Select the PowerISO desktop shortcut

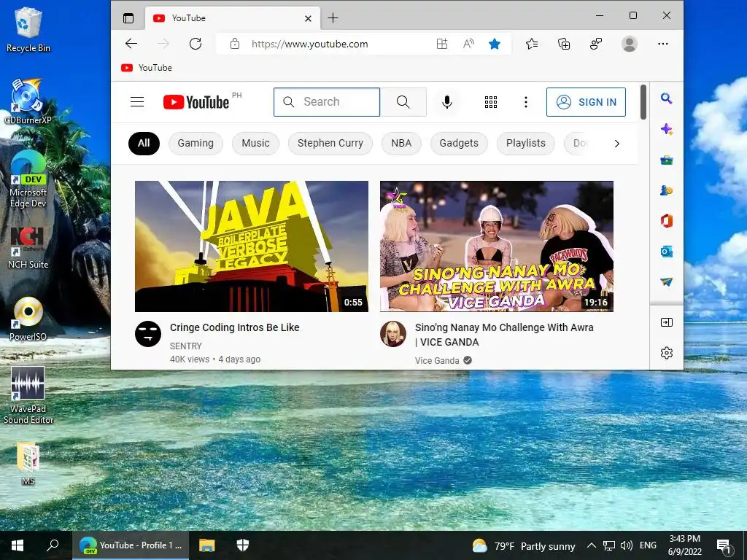click(x=28, y=319)
